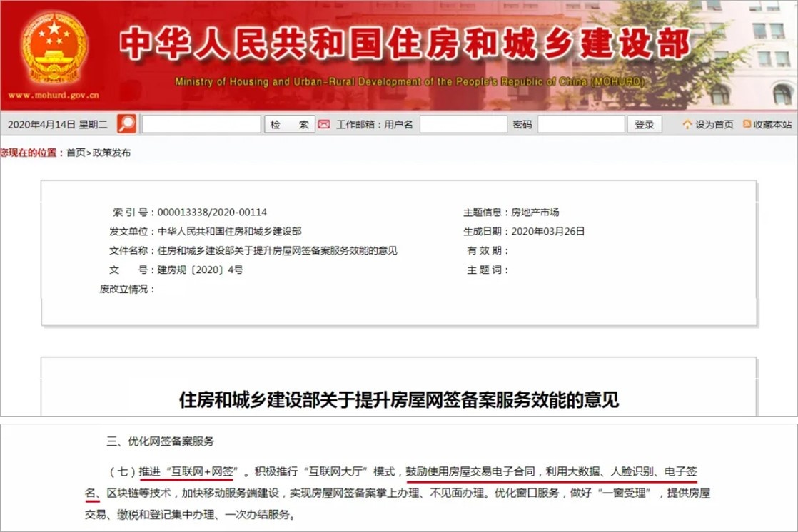Focus the search keyword input box
The height and width of the screenshot is (532, 798).
[x=201, y=124]
